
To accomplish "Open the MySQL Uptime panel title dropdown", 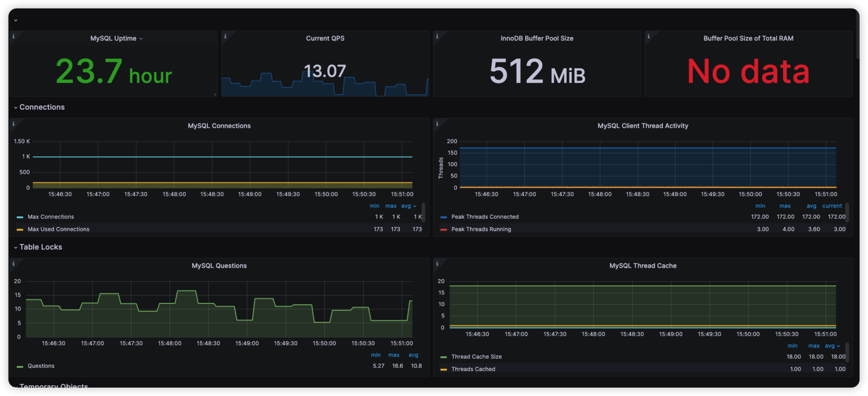I will click(117, 38).
